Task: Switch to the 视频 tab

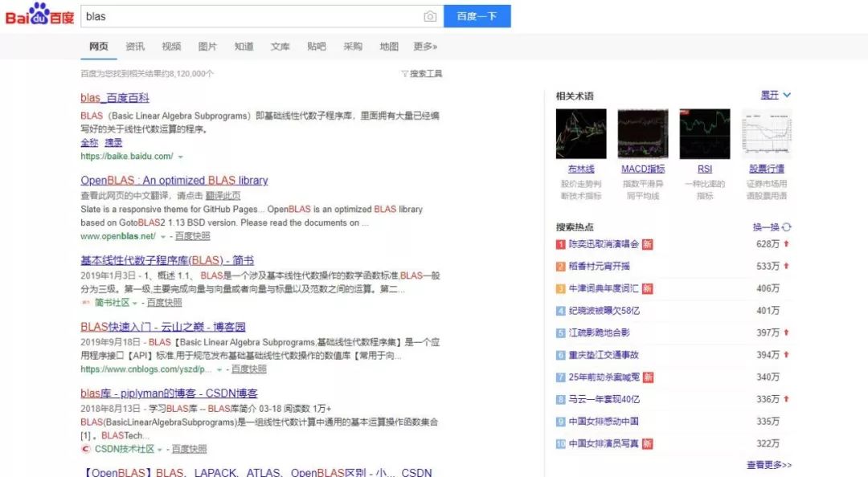Action: (171, 47)
